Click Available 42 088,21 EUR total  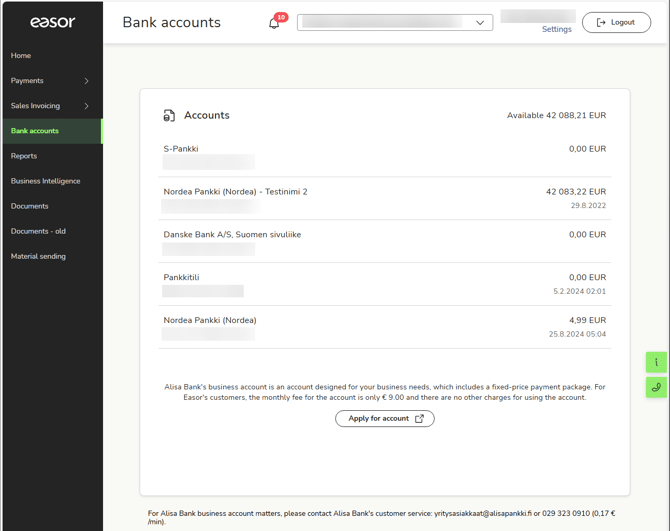tap(556, 115)
